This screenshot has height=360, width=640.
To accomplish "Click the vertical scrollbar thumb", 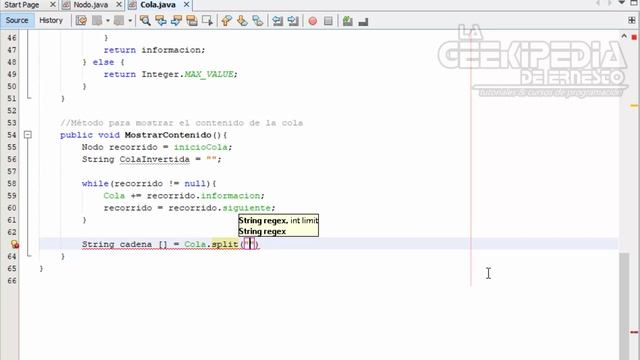I will [x=624, y=306].
